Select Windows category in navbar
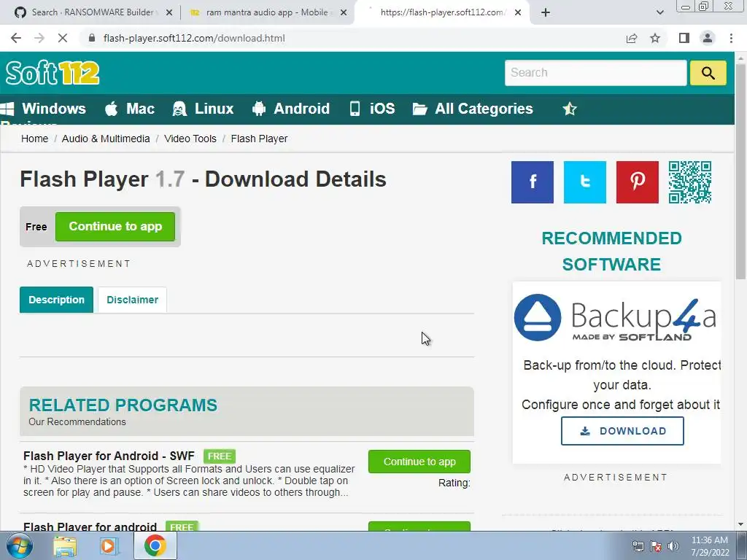 (43, 109)
